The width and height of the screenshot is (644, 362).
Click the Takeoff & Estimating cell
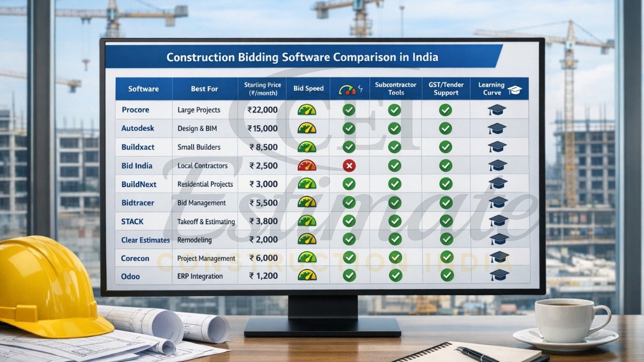pyautogui.click(x=206, y=221)
